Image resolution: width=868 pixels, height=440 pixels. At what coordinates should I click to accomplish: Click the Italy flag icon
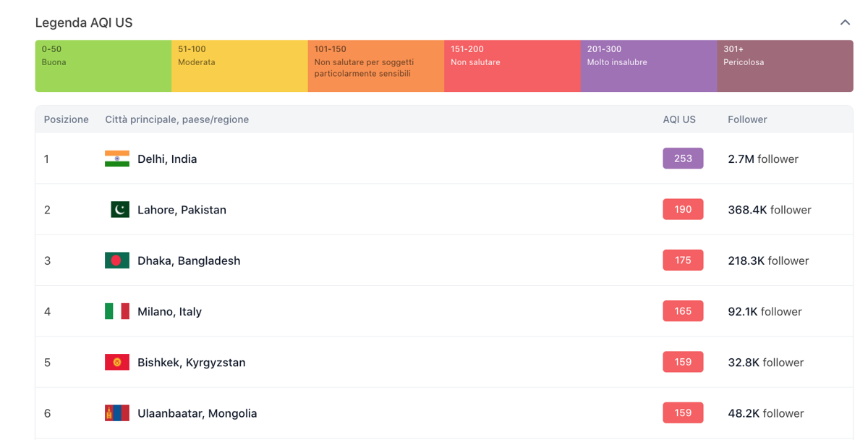coord(117,311)
